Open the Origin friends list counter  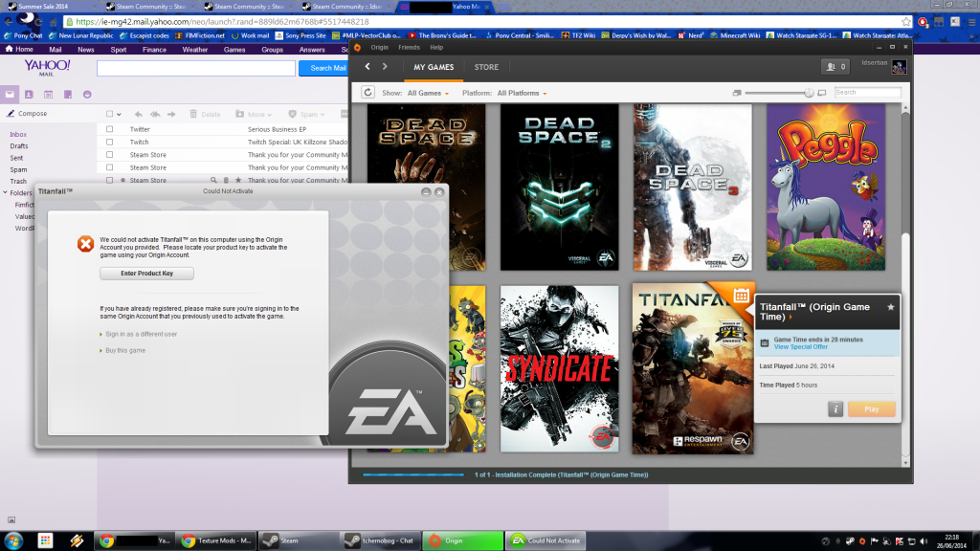(835, 67)
